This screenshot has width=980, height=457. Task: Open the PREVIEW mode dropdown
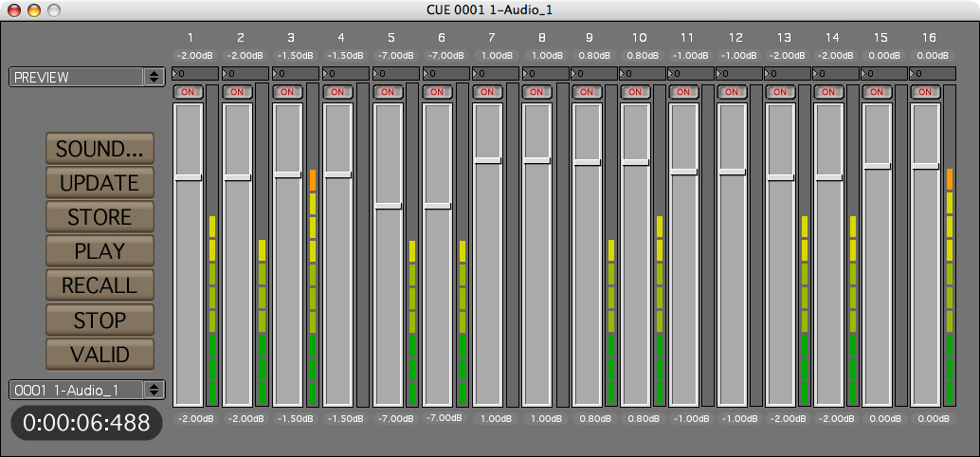click(x=86, y=77)
